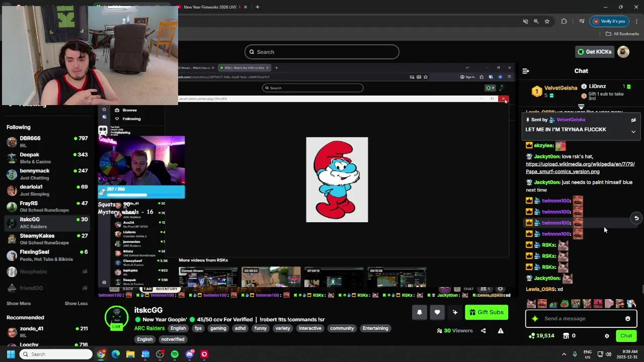
Task: Insert first cat quick emote
Action: click(531, 304)
